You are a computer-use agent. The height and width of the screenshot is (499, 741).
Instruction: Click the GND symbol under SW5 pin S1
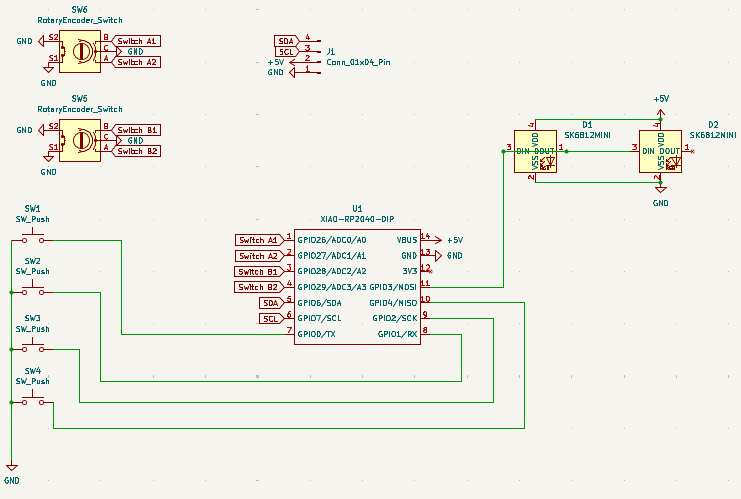point(48,158)
